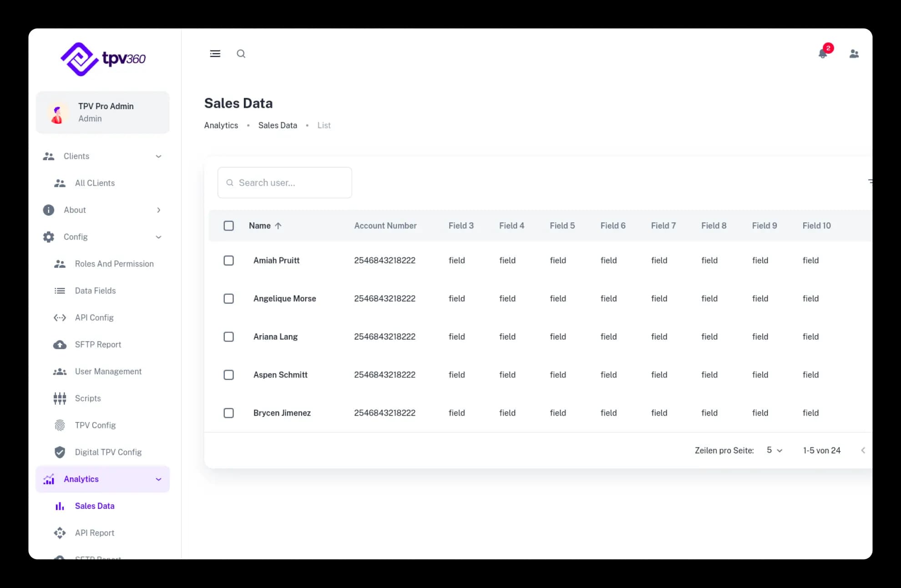Image resolution: width=901 pixels, height=588 pixels.
Task: Open the rows per page dropdown
Action: [774, 450]
